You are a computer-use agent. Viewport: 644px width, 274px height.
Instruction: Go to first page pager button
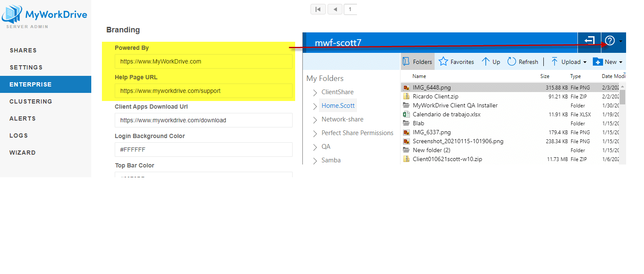coord(318,9)
